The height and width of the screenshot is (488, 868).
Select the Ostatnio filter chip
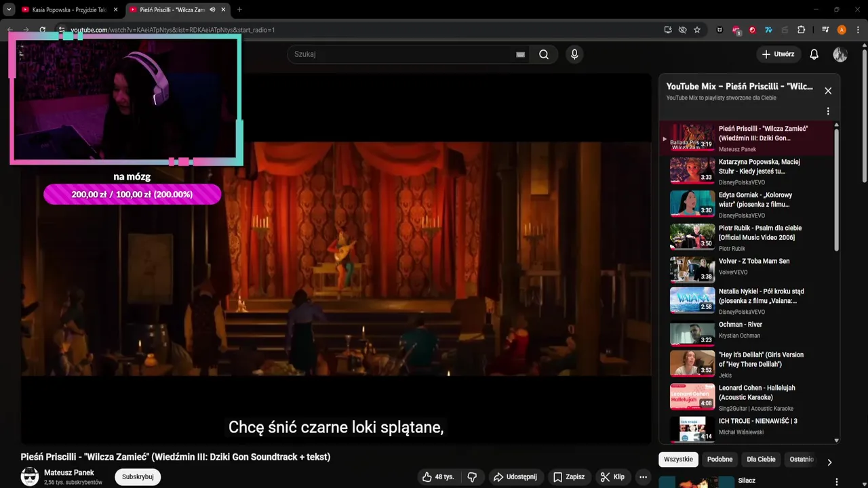tap(801, 459)
